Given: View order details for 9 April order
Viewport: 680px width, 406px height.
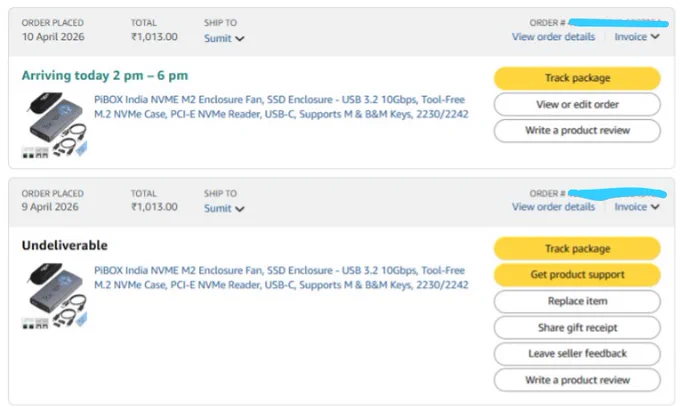Looking at the screenshot, I should coord(553,207).
